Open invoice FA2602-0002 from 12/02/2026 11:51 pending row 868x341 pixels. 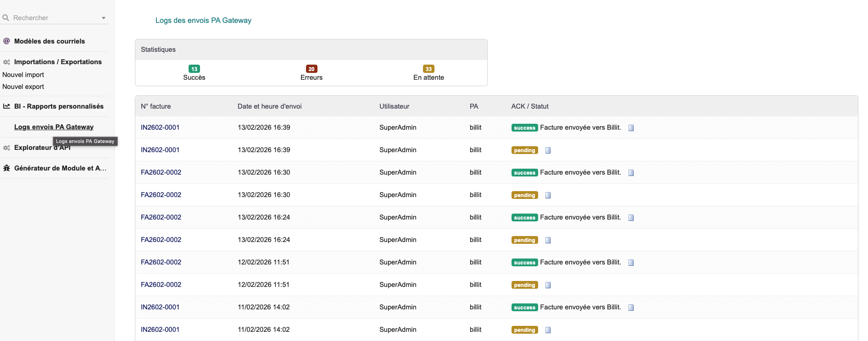coord(161,285)
